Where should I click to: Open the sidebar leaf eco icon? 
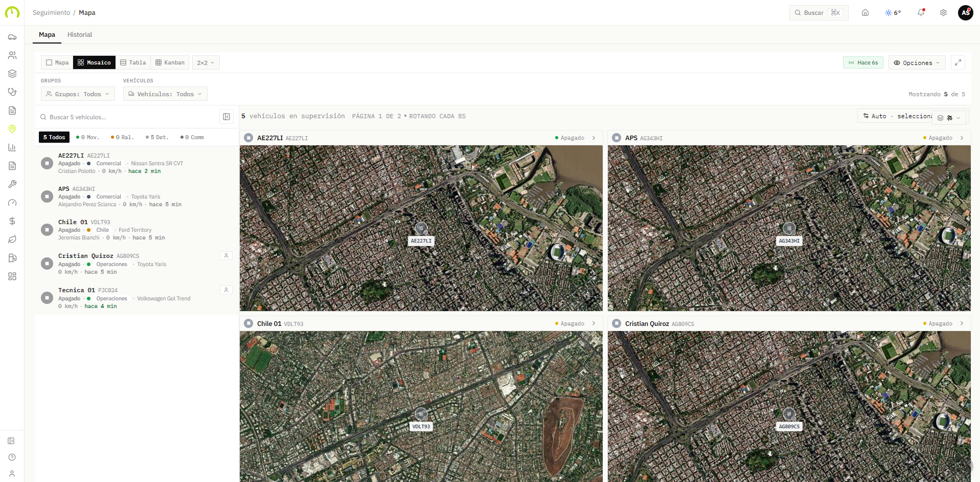click(x=12, y=239)
